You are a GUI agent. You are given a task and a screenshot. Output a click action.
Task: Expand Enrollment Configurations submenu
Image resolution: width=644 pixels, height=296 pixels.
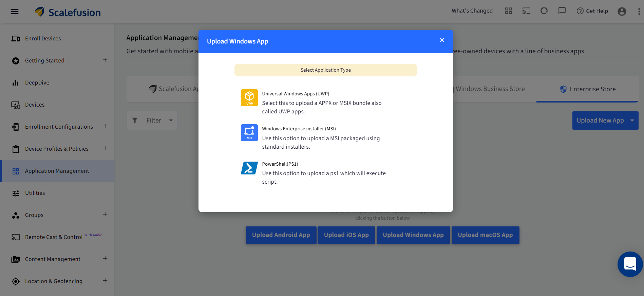click(x=105, y=126)
